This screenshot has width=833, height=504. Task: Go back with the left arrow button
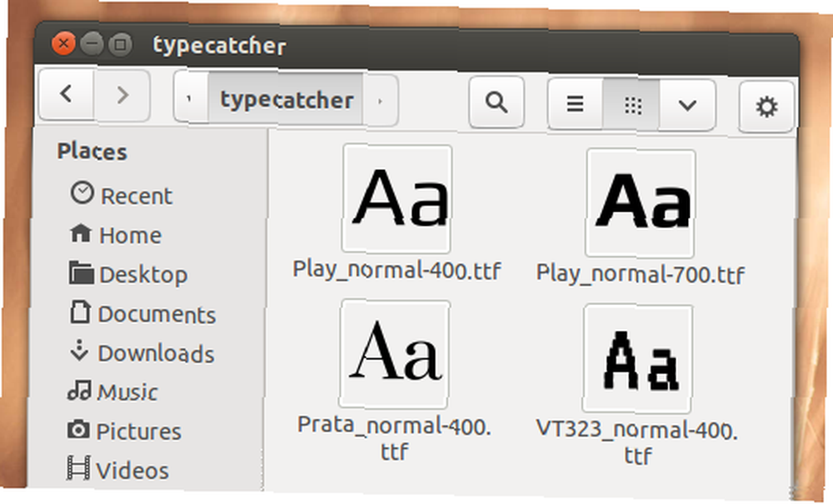coord(67,94)
